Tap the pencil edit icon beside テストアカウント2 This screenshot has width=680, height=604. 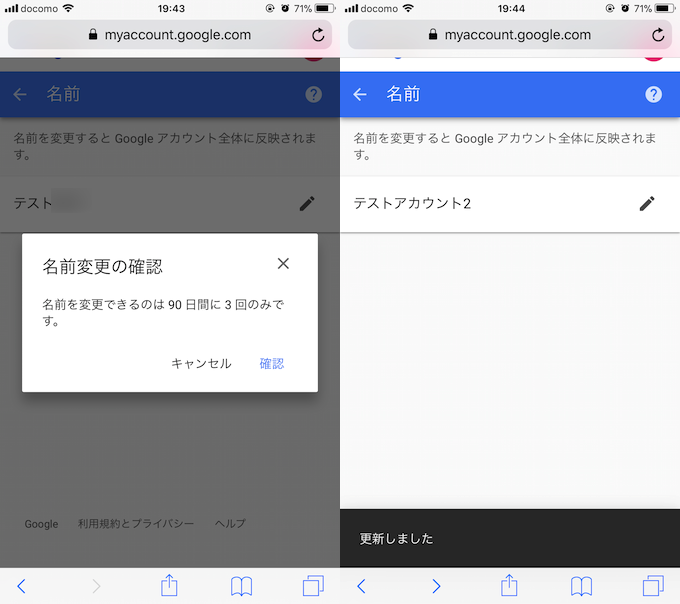[x=647, y=204]
